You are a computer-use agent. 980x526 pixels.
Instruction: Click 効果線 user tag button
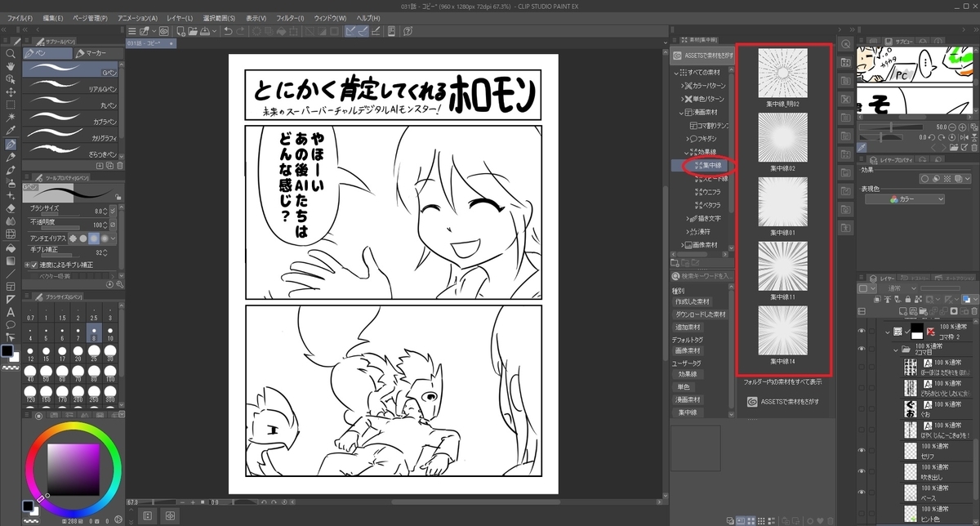[x=688, y=373]
